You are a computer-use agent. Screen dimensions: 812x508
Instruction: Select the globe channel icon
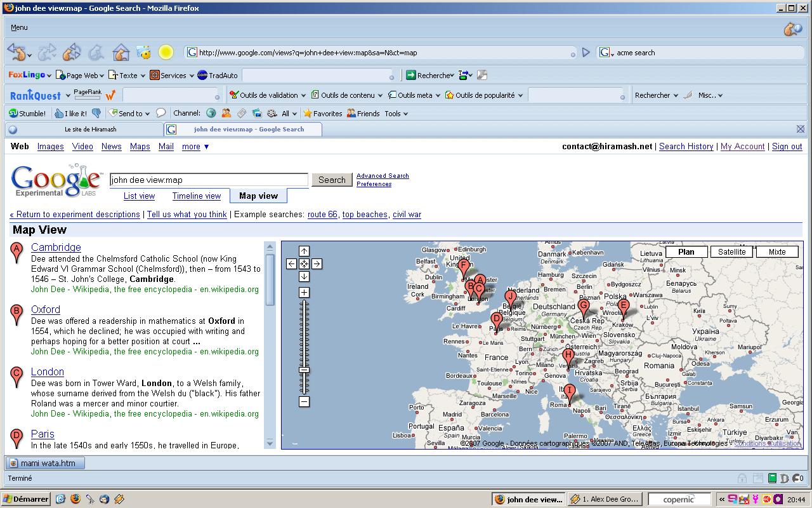(211, 114)
